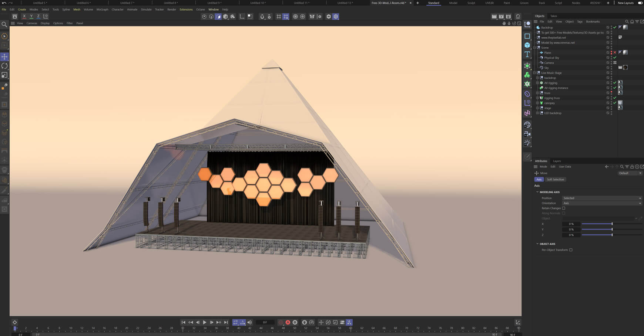Viewport: 644px width, 336px height.
Task: Adjust the X axis slider
Action: pyautogui.click(x=612, y=224)
